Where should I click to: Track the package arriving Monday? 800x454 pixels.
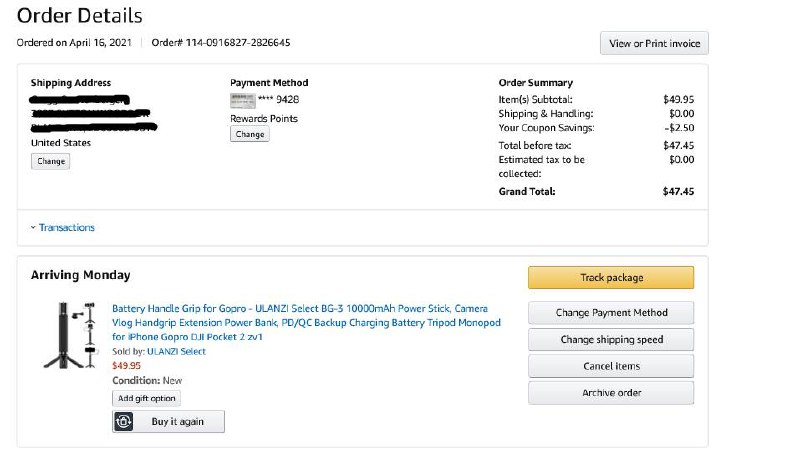point(610,277)
